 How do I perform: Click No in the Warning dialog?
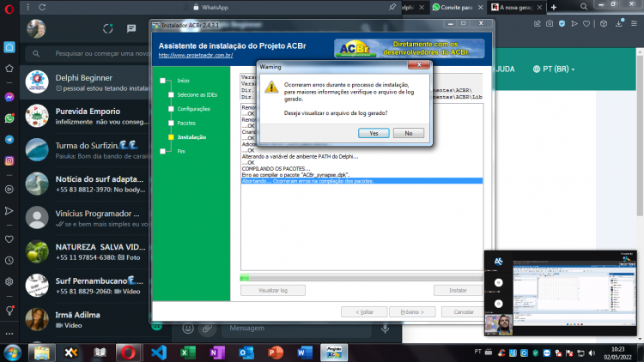(408, 133)
